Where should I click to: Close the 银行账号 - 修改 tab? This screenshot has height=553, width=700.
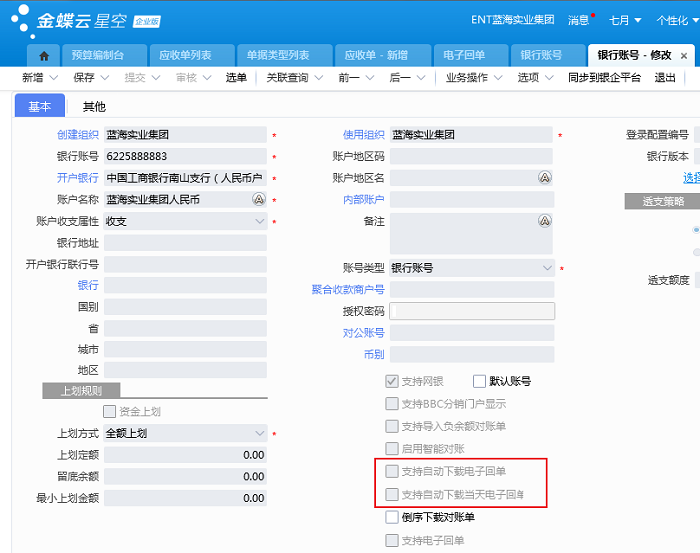684,56
